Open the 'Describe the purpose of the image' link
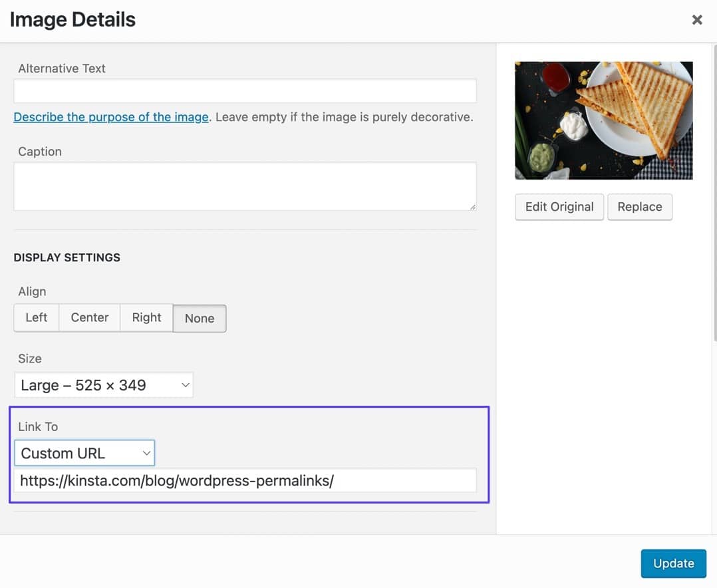Screen dimensions: 717x588 [111, 117]
